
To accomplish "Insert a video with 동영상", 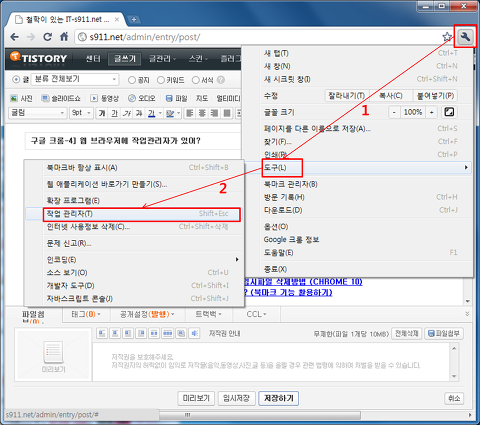I will point(105,98).
